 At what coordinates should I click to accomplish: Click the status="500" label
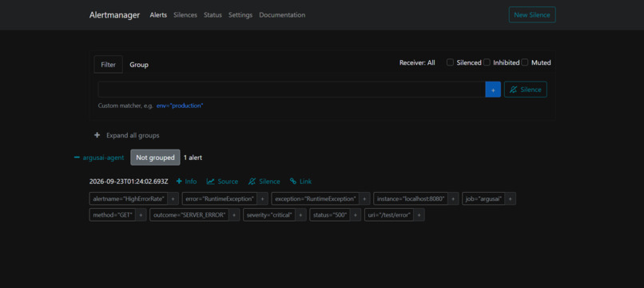pyautogui.click(x=330, y=214)
